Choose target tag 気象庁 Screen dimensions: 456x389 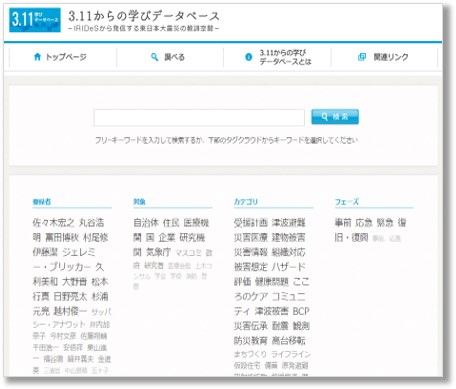coord(158,252)
